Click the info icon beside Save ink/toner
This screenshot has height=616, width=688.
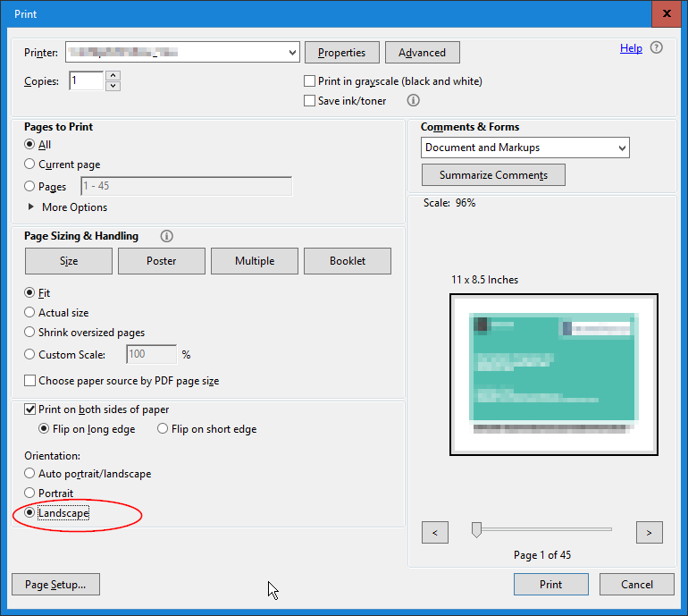pos(413,100)
